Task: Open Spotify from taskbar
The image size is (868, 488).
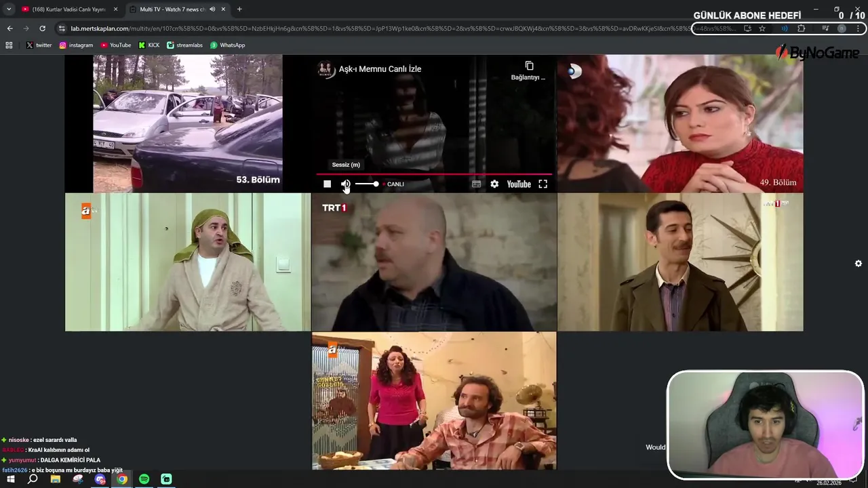Action: click(x=144, y=479)
